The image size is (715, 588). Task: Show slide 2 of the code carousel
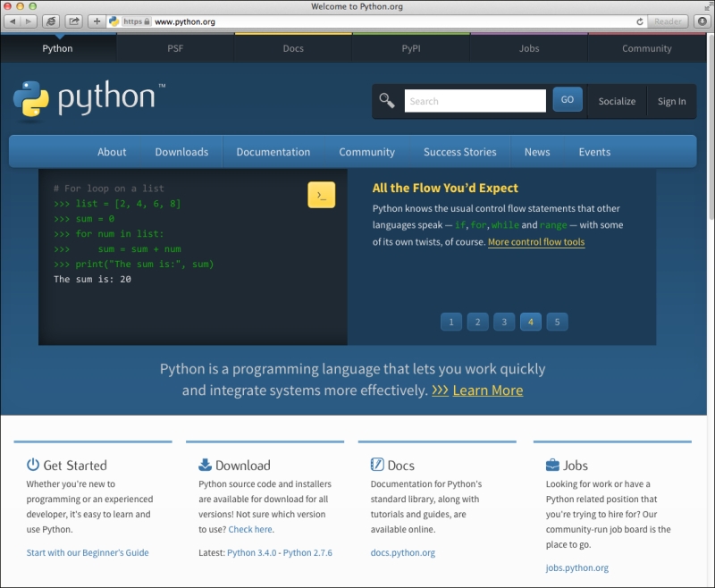477,322
